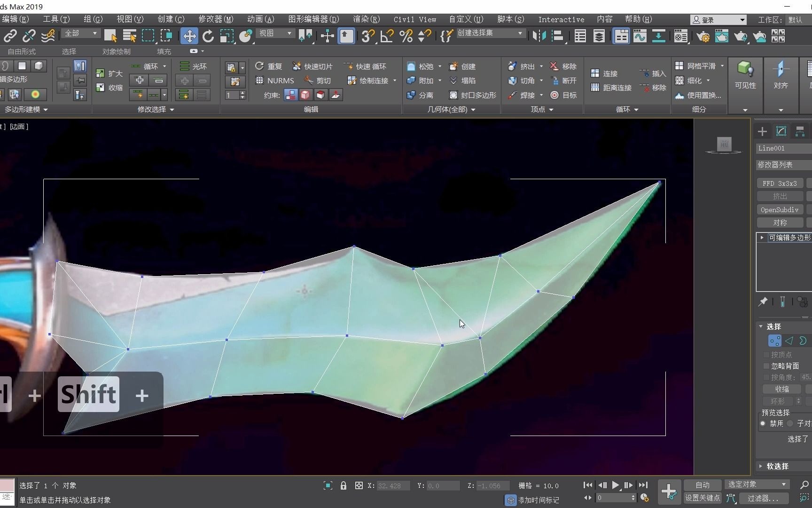Click the X coordinate input field

(x=393, y=485)
